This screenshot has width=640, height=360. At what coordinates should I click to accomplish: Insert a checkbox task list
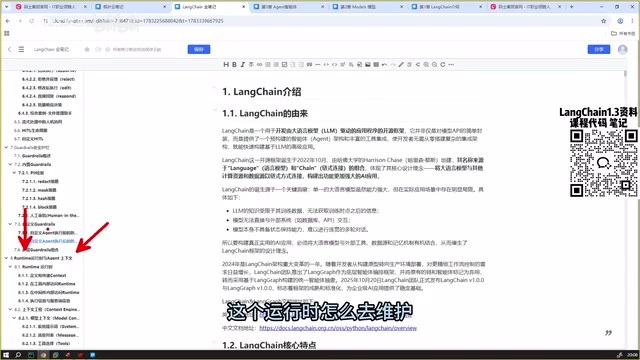tap(284, 64)
